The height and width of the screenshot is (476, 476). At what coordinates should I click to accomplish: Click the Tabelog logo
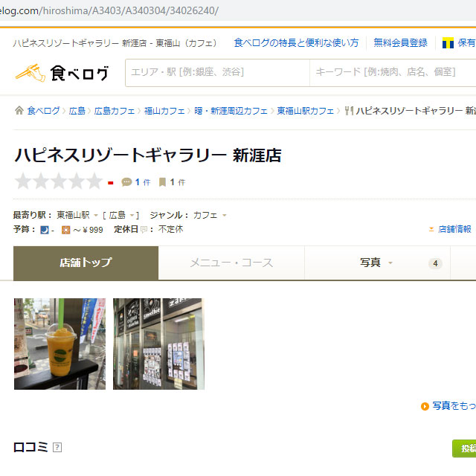62,73
